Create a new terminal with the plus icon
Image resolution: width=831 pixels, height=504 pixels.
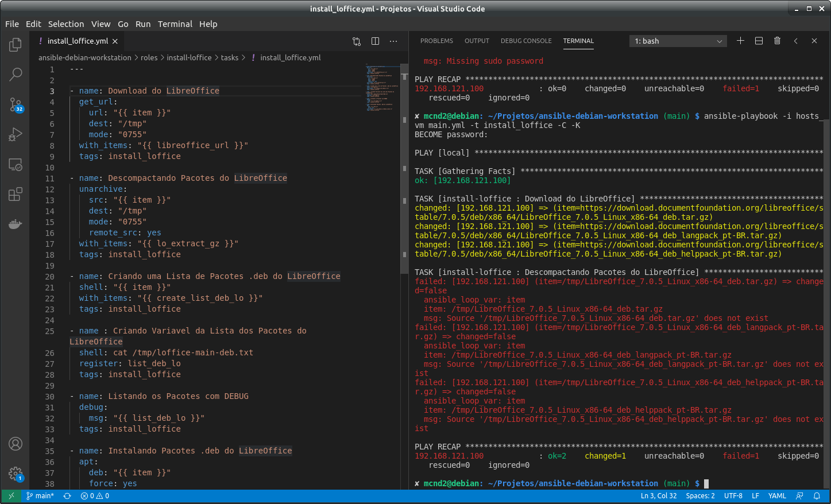click(740, 41)
